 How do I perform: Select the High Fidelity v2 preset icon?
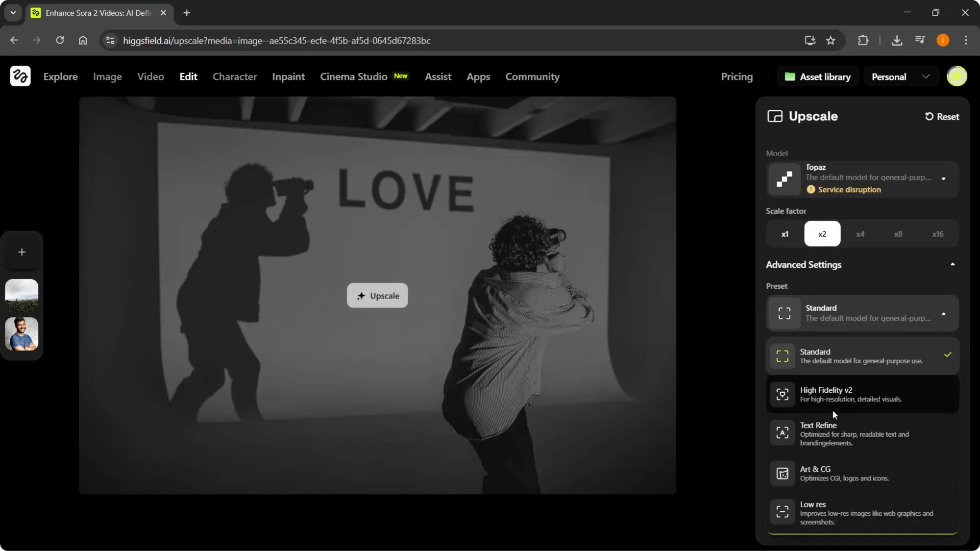click(x=782, y=394)
